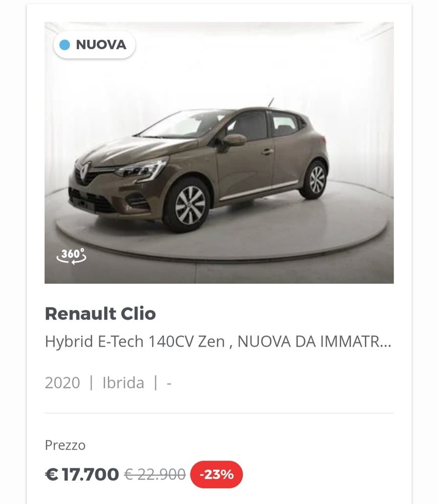
Task: Click the dash mileage placeholder
Action: tap(169, 384)
